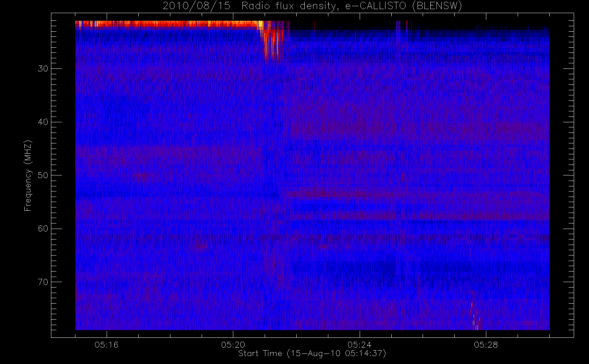Click the 05:24 time tick label
The height and width of the screenshot is (364, 589).
point(359,345)
